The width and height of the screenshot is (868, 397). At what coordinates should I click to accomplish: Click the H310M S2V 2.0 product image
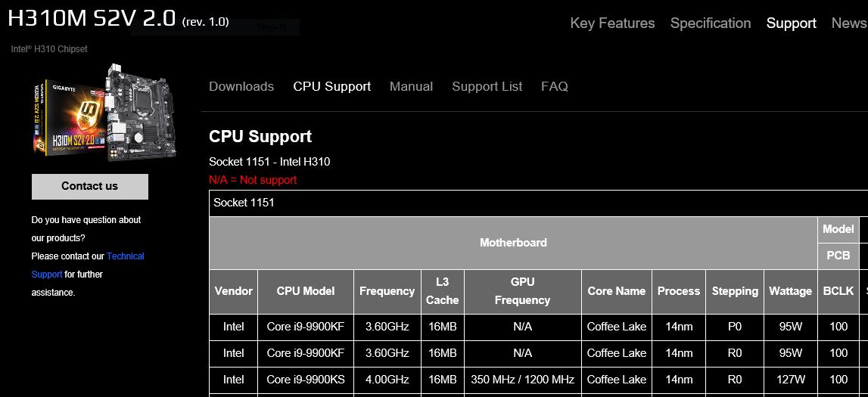[105, 112]
